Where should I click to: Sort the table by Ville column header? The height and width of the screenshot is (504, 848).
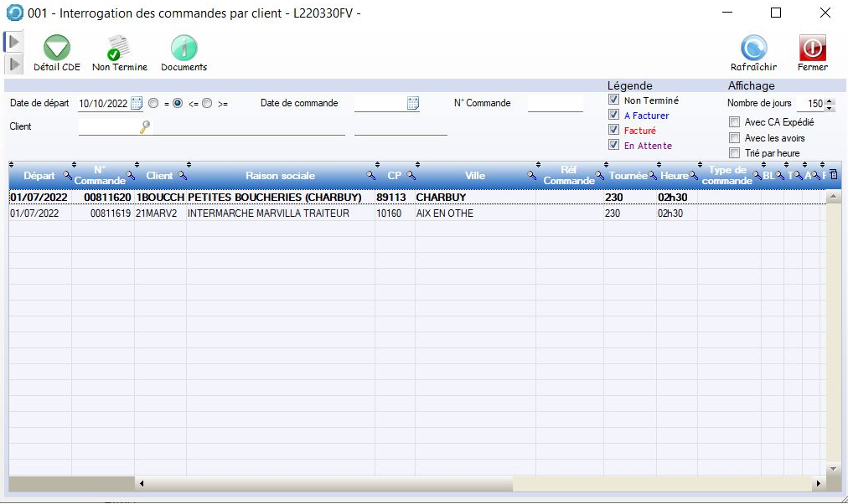[474, 176]
